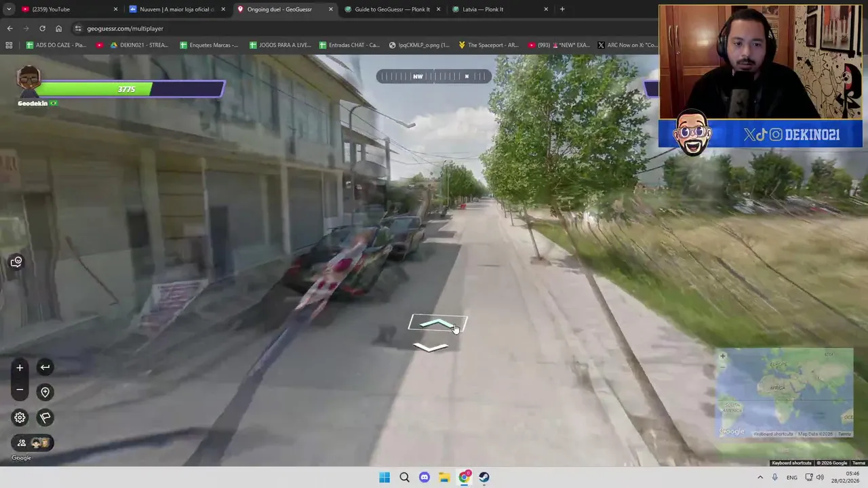
Task: Open the ARC Now on X bookmark
Action: coord(628,45)
